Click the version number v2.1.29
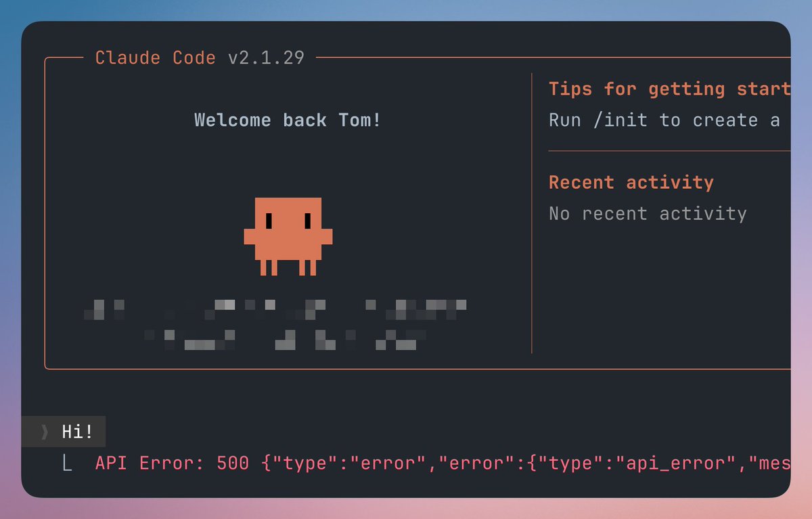Screen dimensions: 812x519 266,58
